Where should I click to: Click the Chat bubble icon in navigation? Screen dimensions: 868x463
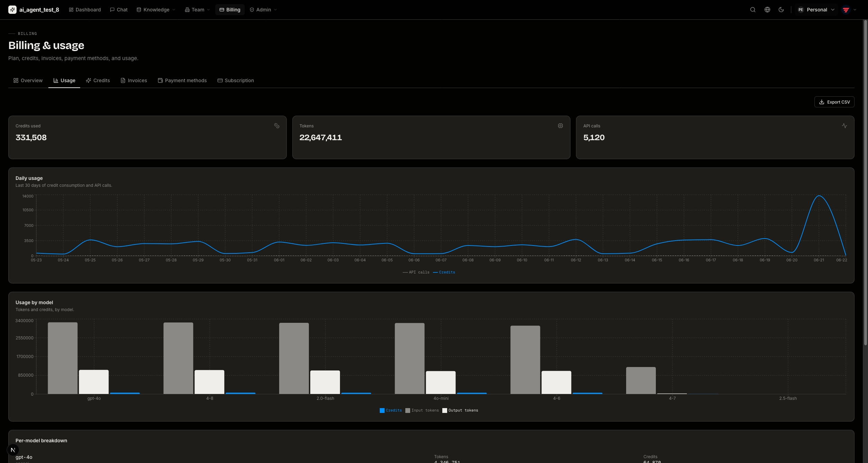(x=112, y=10)
